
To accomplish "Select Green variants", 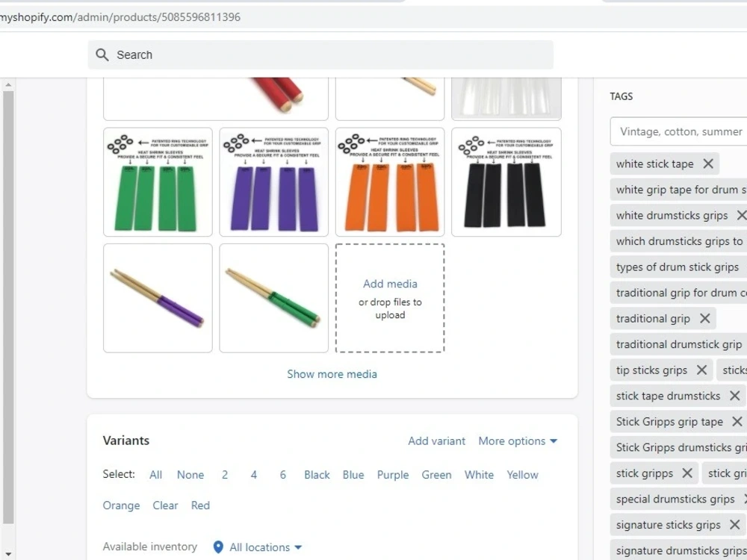I will [436, 475].
